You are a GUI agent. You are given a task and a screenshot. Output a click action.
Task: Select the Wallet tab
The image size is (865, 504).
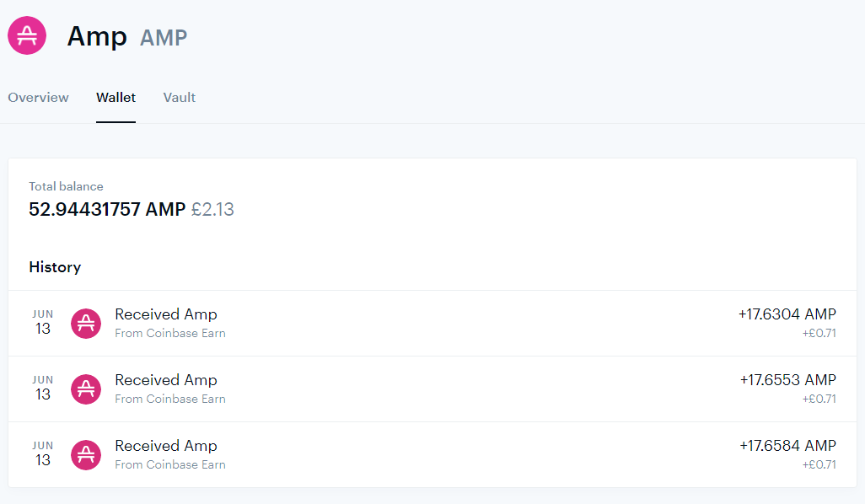[x=116, y=98]
